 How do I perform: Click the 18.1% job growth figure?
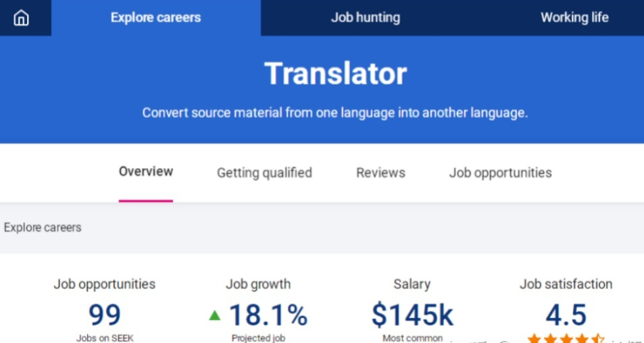click(268, 315)
